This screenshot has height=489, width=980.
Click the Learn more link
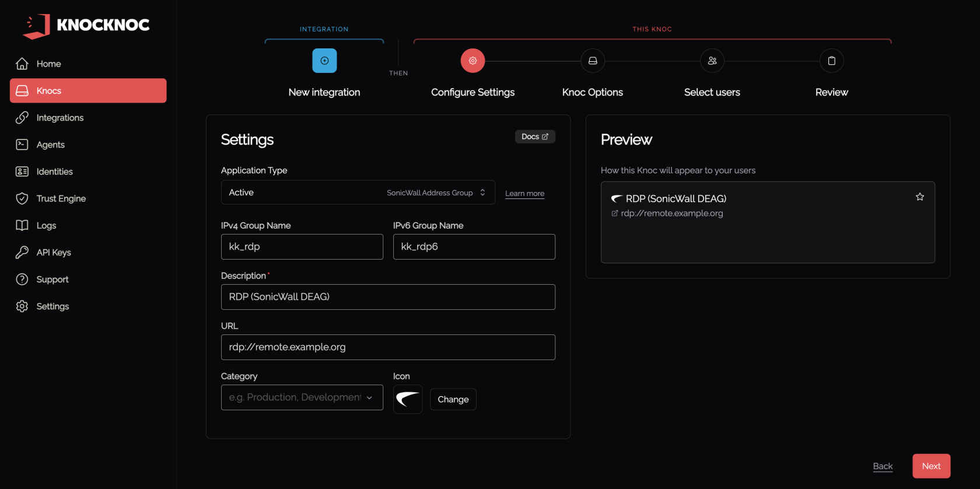pos(524,194)
